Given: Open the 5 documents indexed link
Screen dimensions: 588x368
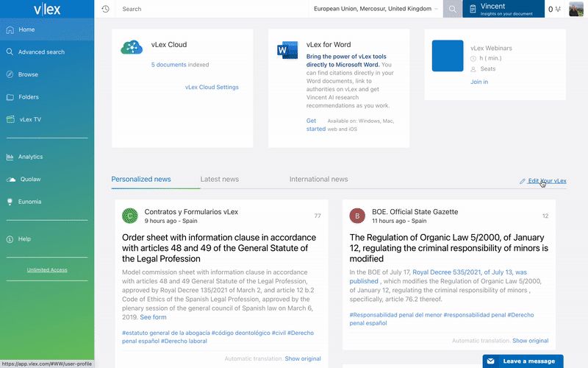Looking at the screenshot, I should pyautogui.click(x=169, y=65).
